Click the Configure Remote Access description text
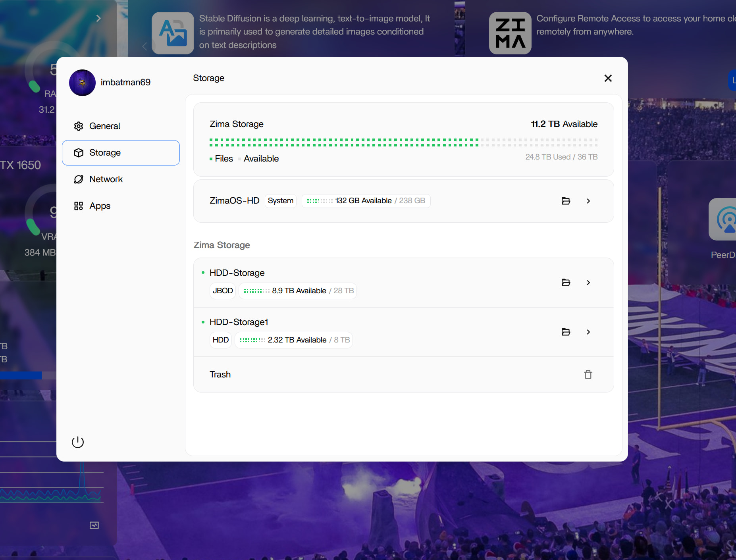This screenshot has height=560, width=736. click(x=636, y=25)
